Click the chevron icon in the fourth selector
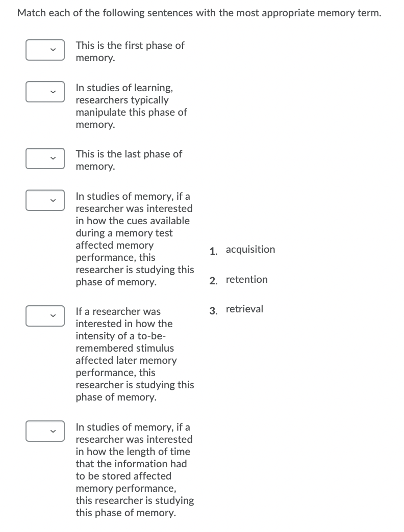The height and width of the screenshot is (532, 404). (x=53, y=200)
